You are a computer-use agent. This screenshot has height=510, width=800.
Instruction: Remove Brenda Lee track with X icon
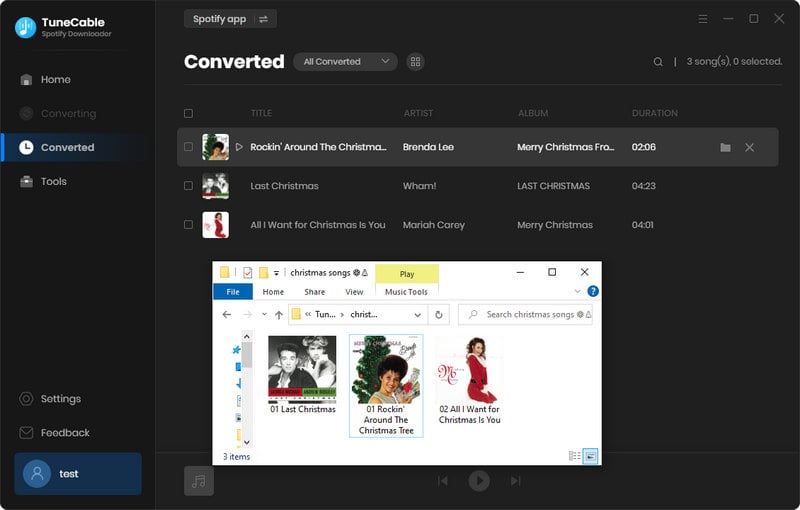click(x=749, y=147)
